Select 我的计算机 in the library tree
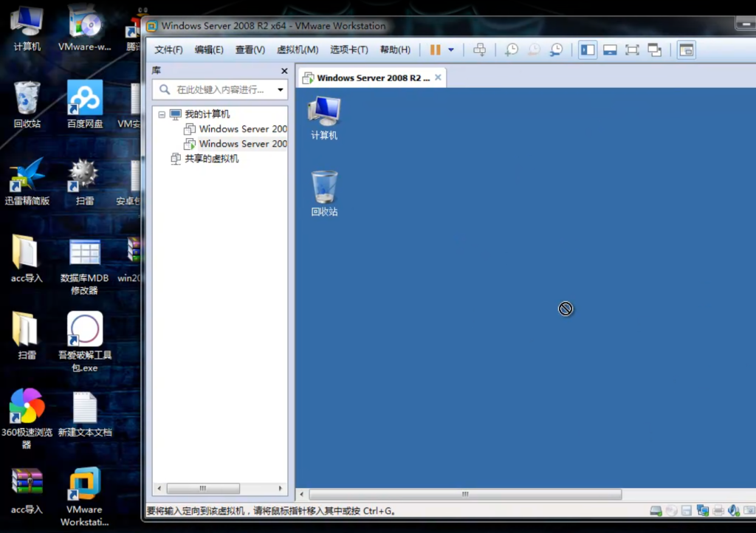Screen dimensions: 756x533 click(x=207, y=114)
